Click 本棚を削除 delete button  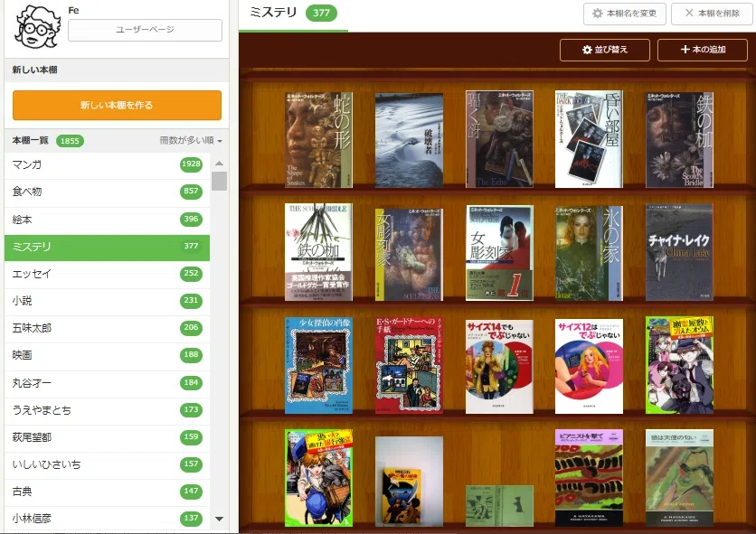pyautogui.click(x=712, y=14)
